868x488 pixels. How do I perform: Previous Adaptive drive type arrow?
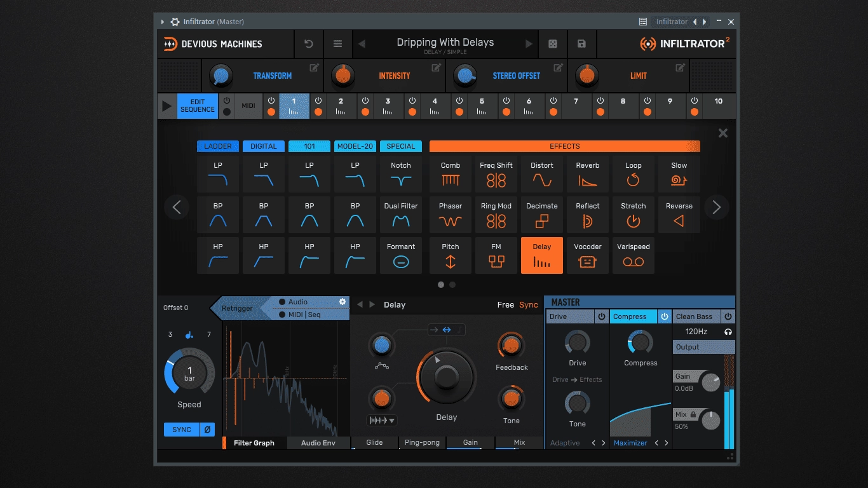point(593,443)
